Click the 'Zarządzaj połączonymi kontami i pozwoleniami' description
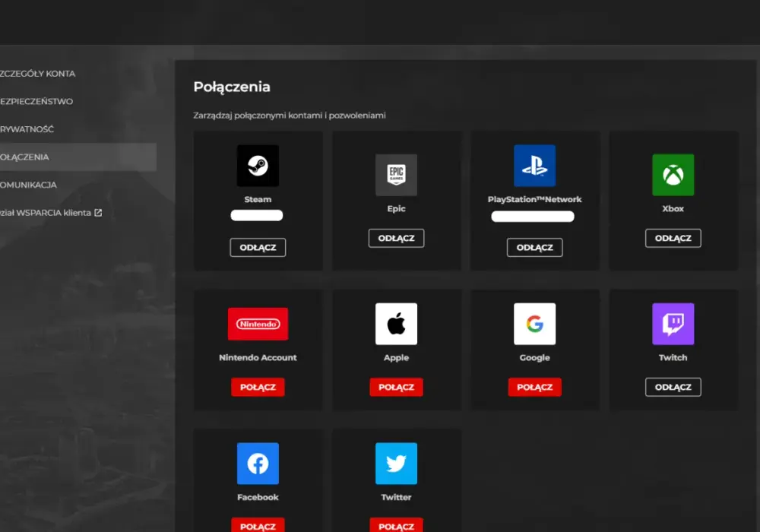Viewport: 760px width, 532px height. [290, 116]
